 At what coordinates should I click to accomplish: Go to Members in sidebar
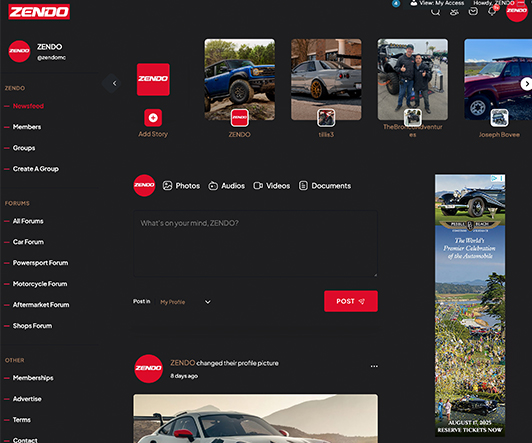click(27, 127)
